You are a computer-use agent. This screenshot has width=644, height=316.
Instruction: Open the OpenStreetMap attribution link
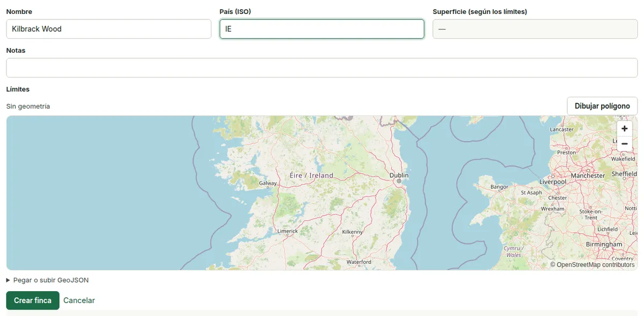click(x=596, y=264)
